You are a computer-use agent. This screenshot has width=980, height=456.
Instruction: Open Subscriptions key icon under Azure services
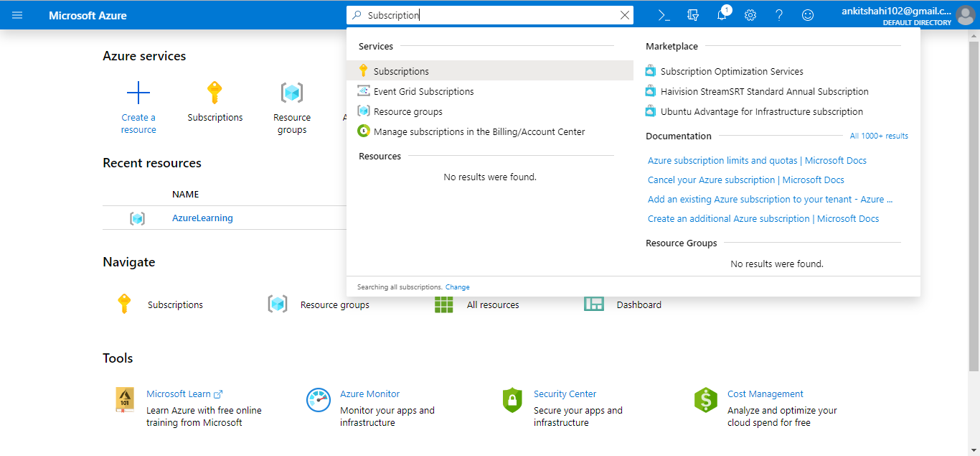coord(215,93)
